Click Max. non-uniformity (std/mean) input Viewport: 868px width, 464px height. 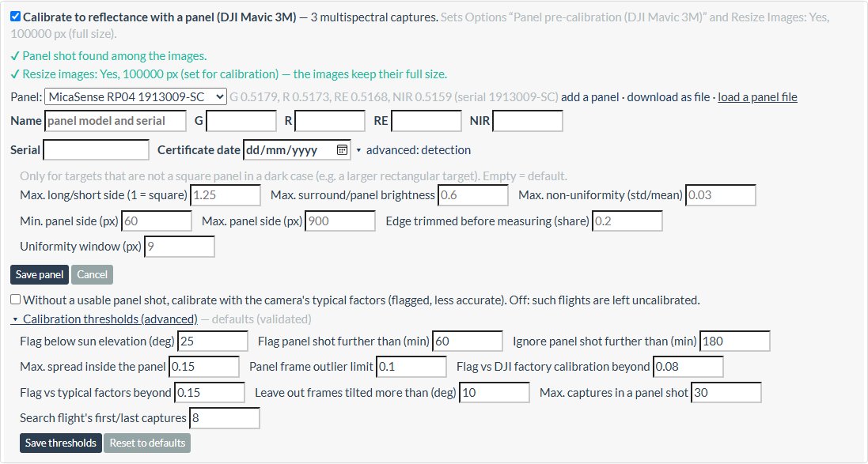pos(721,195)
